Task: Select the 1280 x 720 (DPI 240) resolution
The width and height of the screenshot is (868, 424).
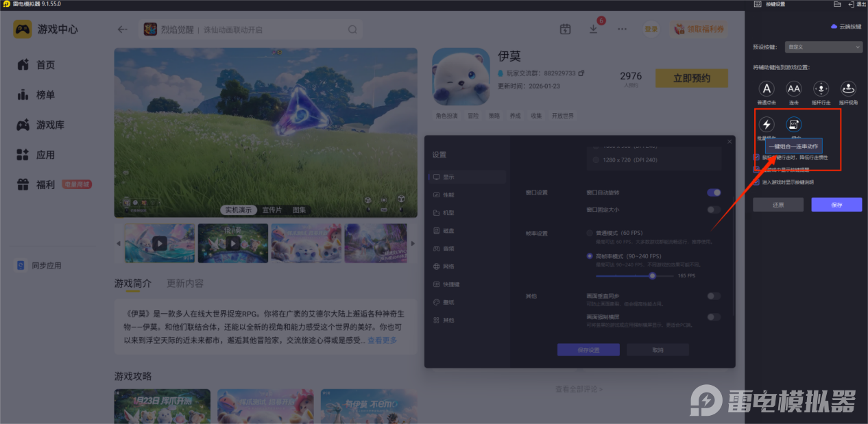Action: (x=597, y=160)
